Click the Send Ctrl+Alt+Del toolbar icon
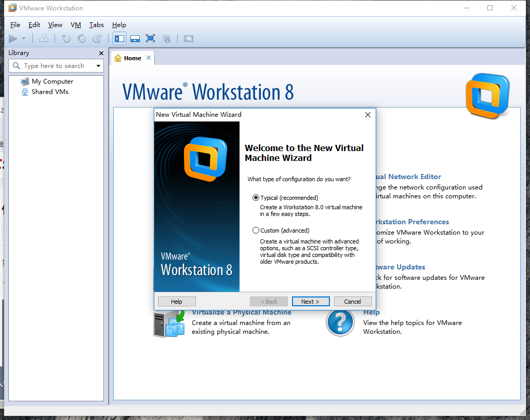Viewport: 530px width, 420px height. pyautogui.click(x=44, y=38)
